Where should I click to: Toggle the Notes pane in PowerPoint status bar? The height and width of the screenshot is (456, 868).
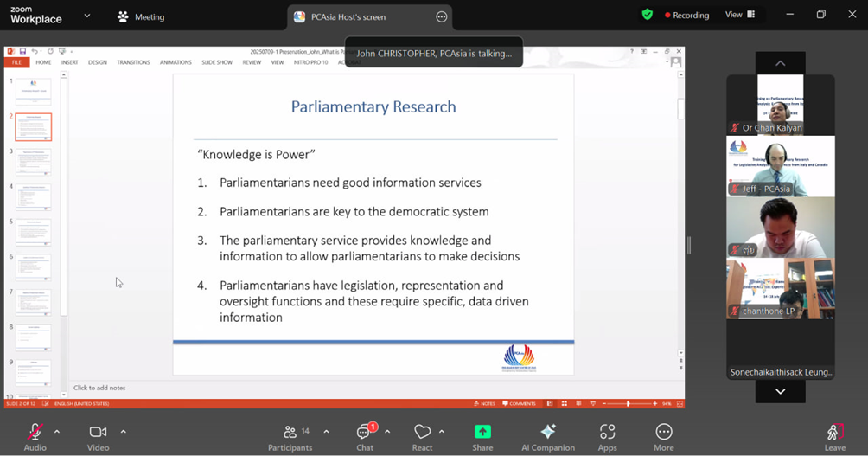tap(484, 403)
